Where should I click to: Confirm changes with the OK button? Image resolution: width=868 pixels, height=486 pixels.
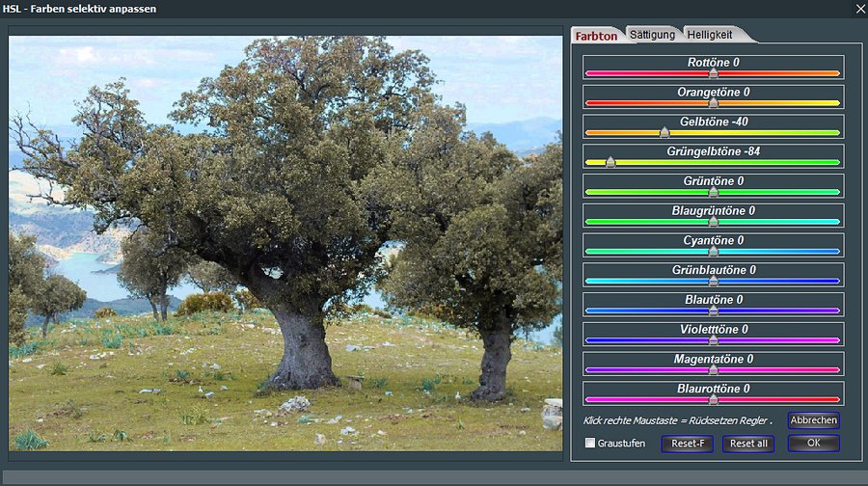(813, 444)
